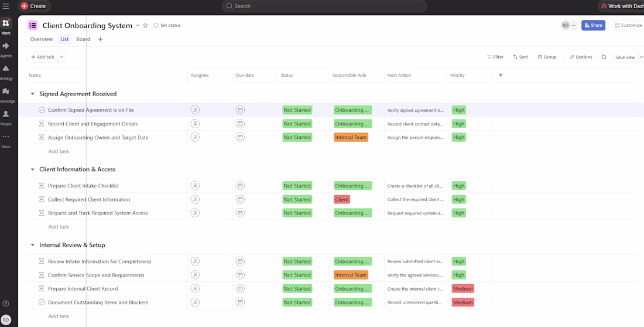Open Strategy from the left sidebar

[6, 69]
